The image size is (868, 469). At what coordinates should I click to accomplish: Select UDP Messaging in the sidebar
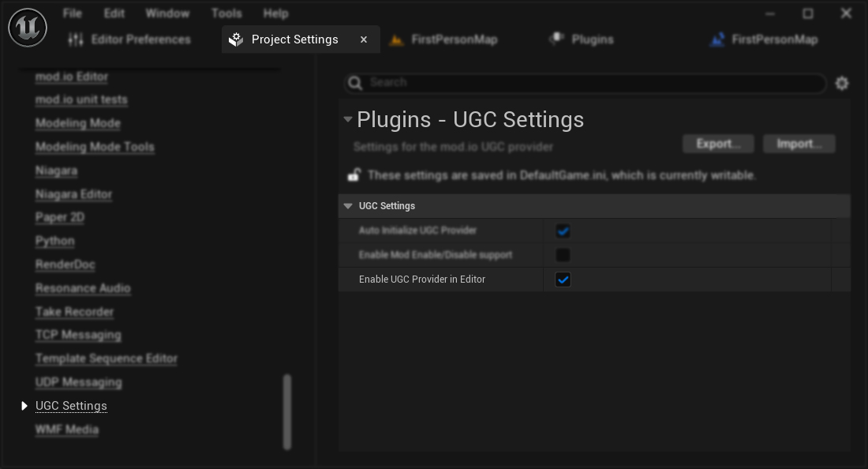click(x=79, y=383)
